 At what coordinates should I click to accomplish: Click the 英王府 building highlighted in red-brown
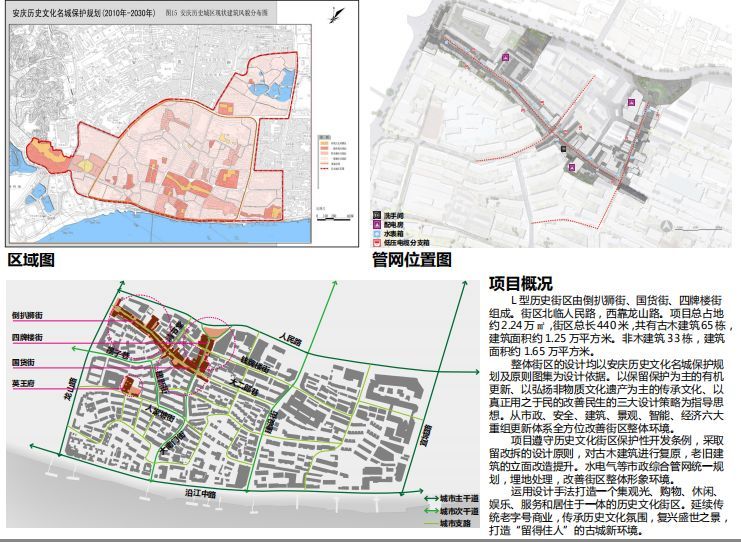[x=131, y=386]
